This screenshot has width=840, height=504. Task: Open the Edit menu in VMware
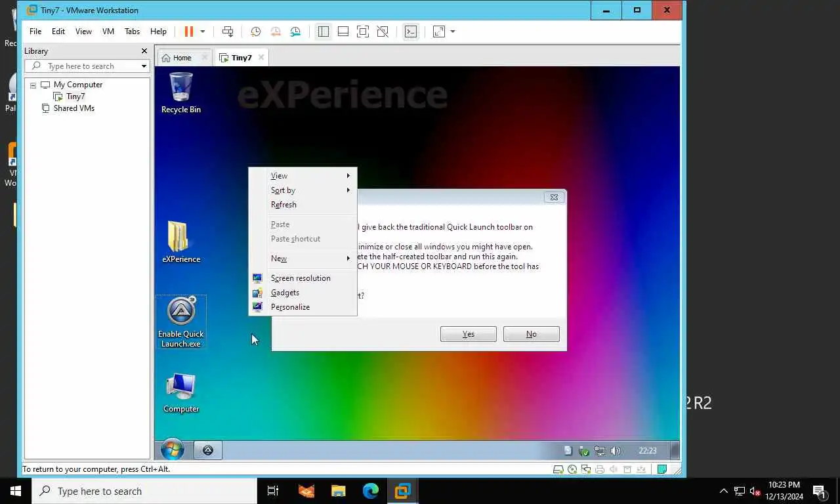pyautogui.click(x=58, y=31)
